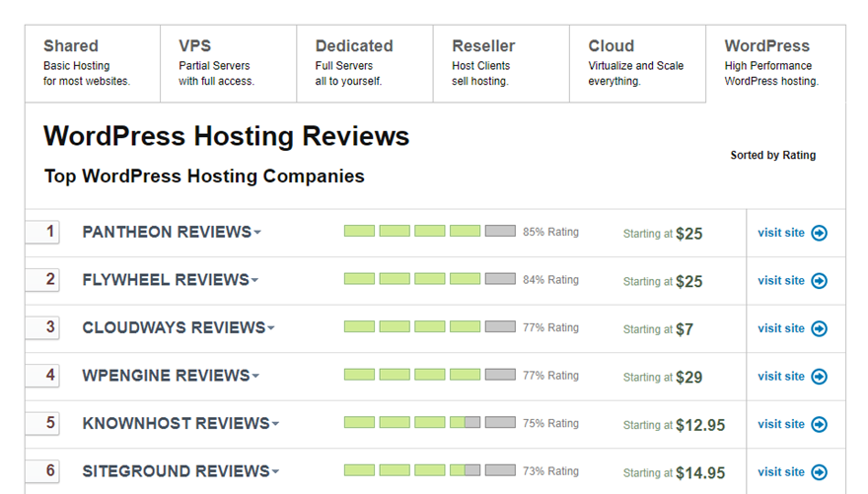
Task: Switch to the Shared hosting tab
Action: point(93,64)
